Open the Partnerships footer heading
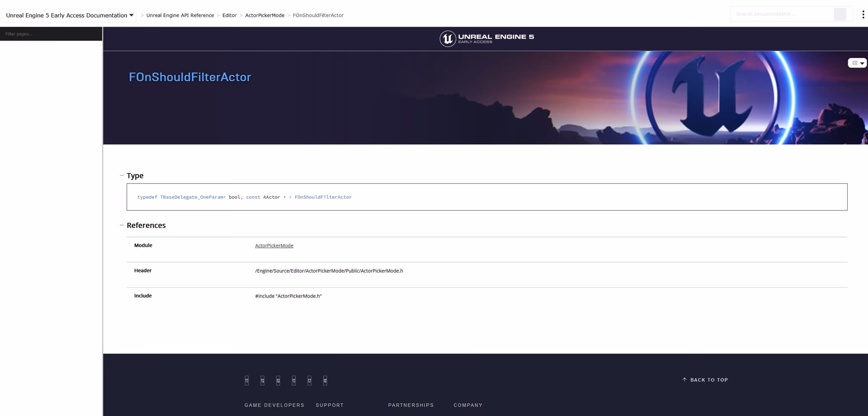Screen dimensions: 868x416 (410, 405)
